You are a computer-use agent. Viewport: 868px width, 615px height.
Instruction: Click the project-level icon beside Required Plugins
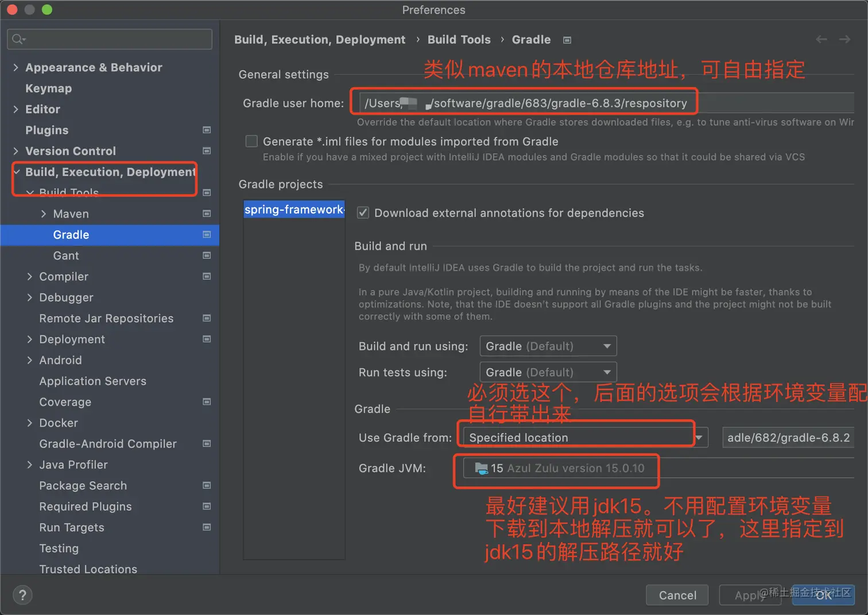pyautogui.click(x=207, y=506)
